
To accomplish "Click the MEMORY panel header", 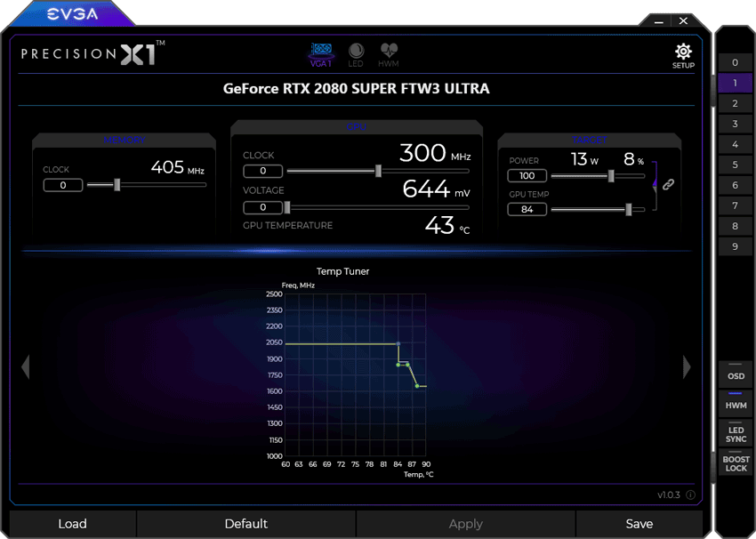I will (x=124, y=140).
